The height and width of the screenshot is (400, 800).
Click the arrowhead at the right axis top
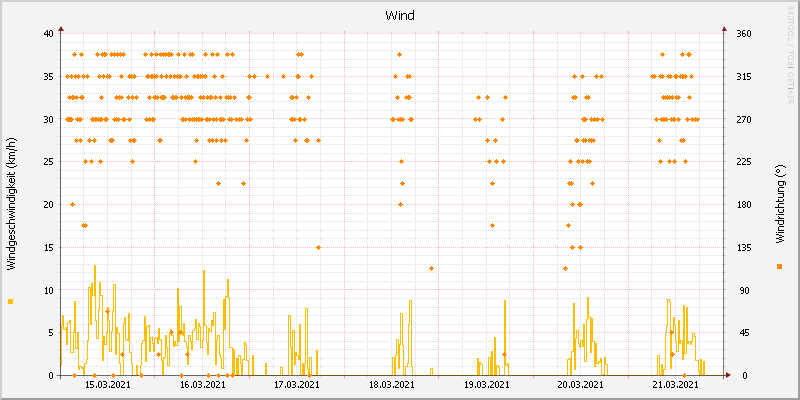pos(723,29)
